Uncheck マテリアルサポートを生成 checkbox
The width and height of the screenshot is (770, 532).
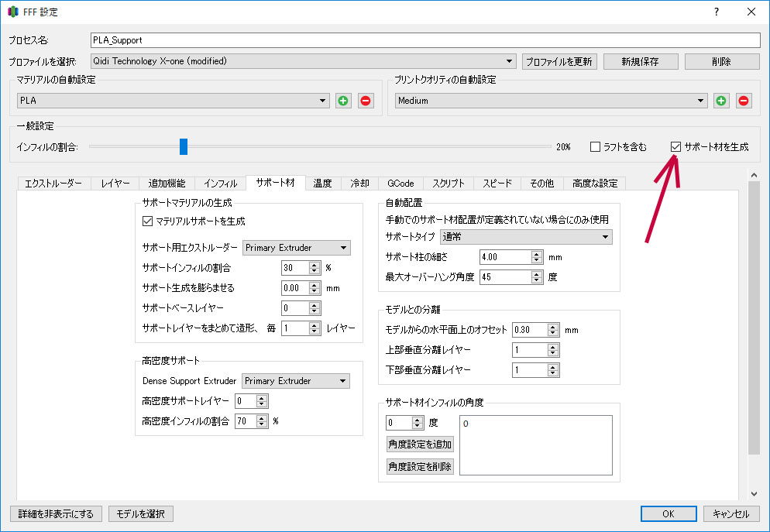pyautogui.click(x=148, y=221)
